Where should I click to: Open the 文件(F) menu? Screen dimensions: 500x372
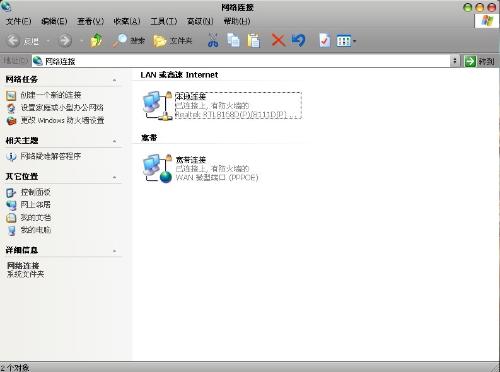(19, 21)
